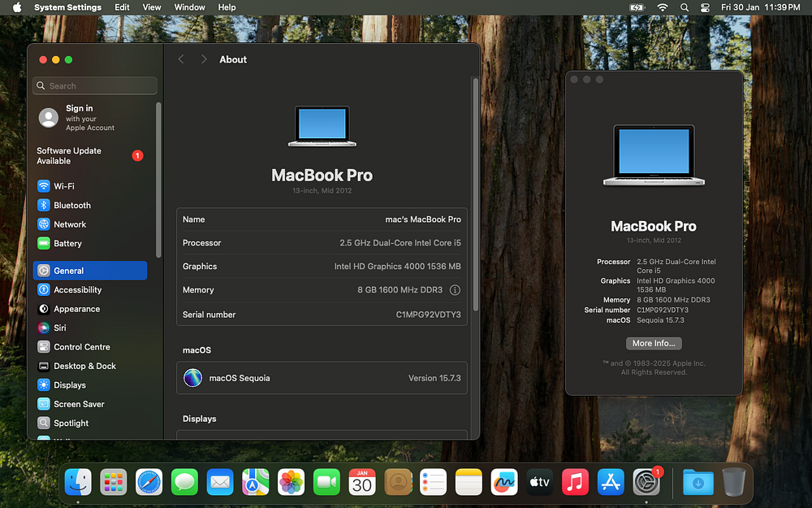The width and height of the screenshot is (812, 508).
Task: Open the Apple menu
Action: pos(16,7)
